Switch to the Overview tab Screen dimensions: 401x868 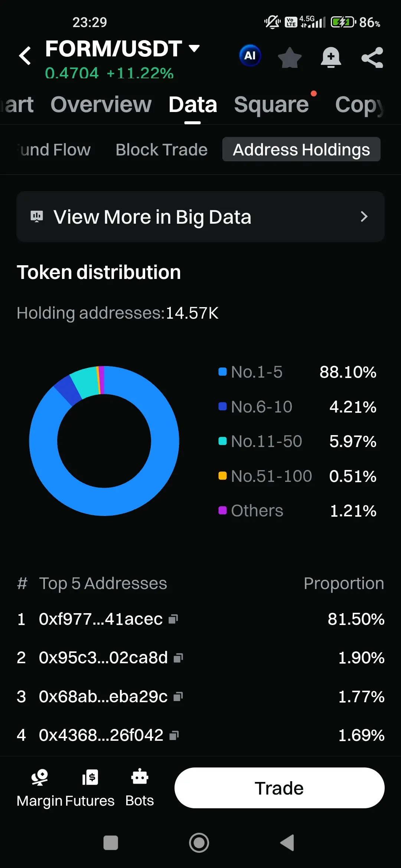point(101,104)
